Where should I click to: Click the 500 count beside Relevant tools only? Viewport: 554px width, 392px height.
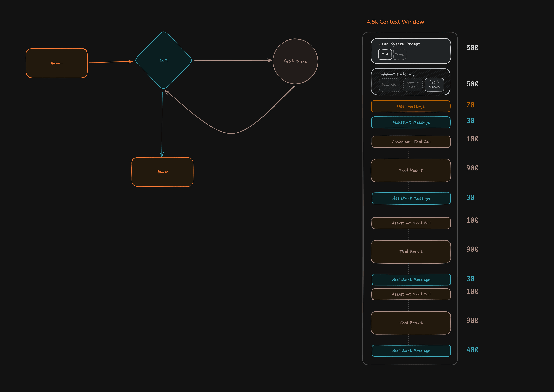472,84
